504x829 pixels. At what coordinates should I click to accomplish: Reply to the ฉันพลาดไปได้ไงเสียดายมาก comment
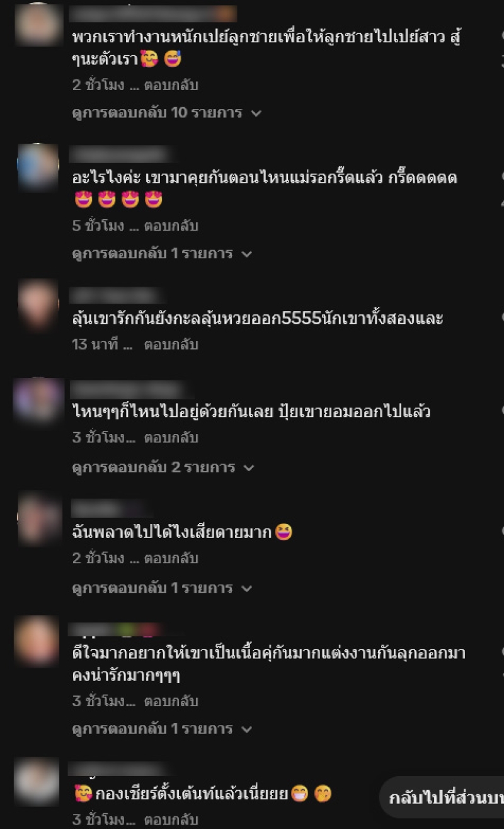171,558
